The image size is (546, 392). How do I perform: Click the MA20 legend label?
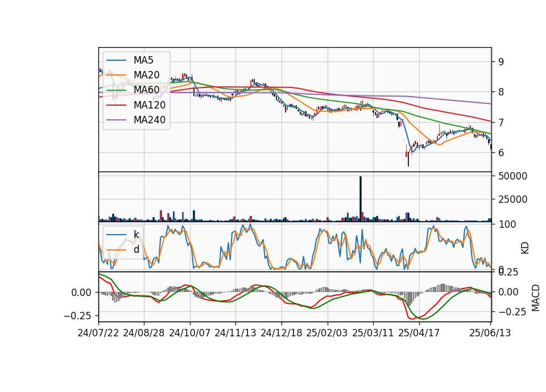point(147,75)
